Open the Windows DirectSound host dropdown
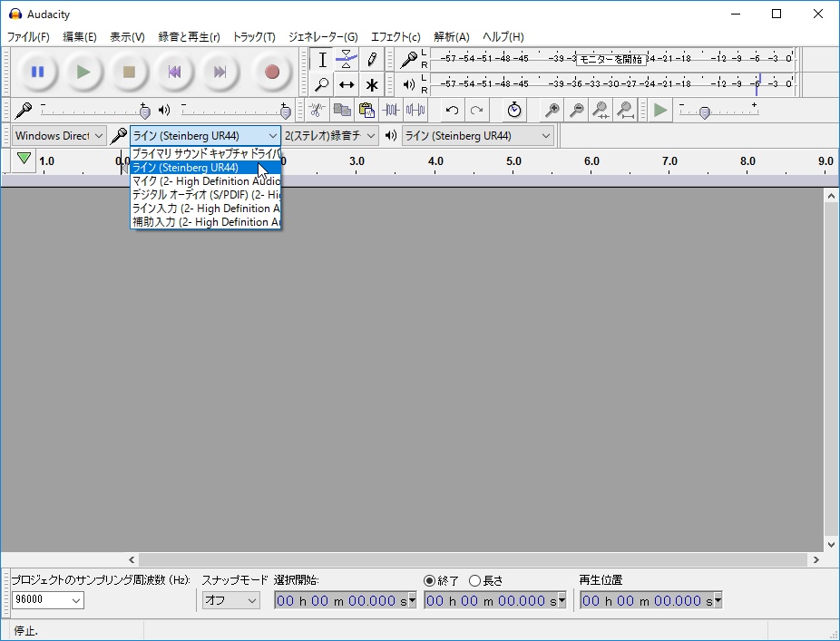 59,136
